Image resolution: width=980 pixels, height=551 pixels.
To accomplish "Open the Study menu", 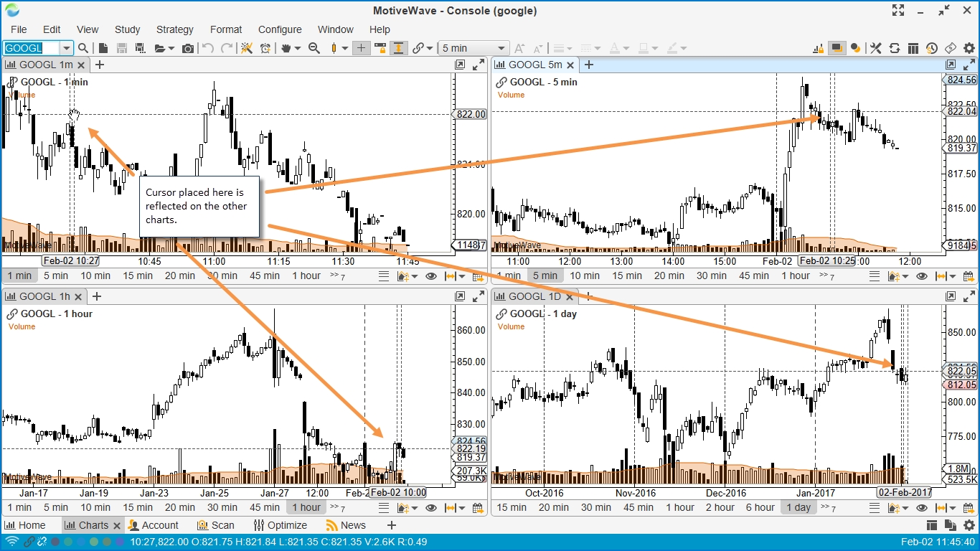I will tap(127, 29).
